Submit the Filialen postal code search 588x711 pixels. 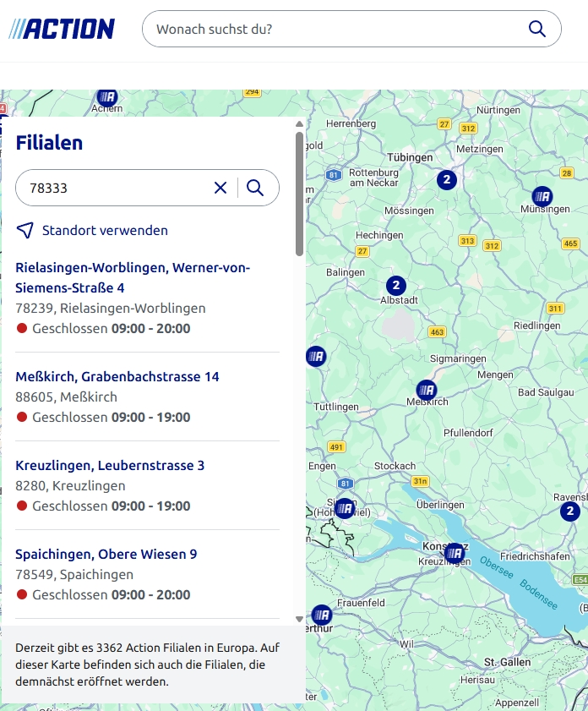tap(255, 188)
